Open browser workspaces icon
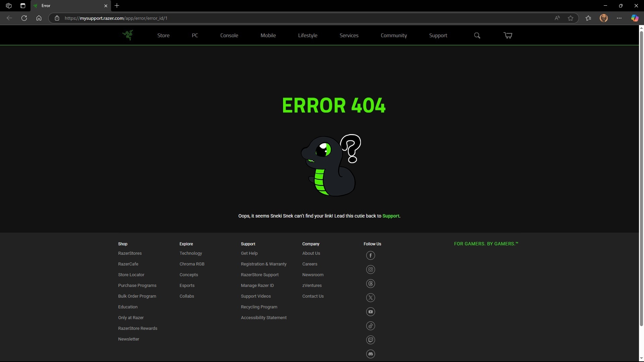 coord(9,6)
